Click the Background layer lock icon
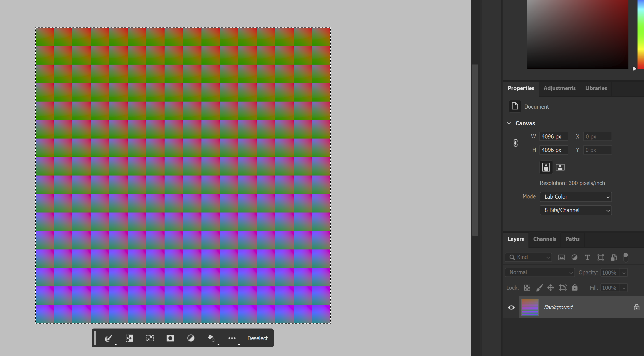Viewport: 644px width, 356px height. tap(636, 307)
